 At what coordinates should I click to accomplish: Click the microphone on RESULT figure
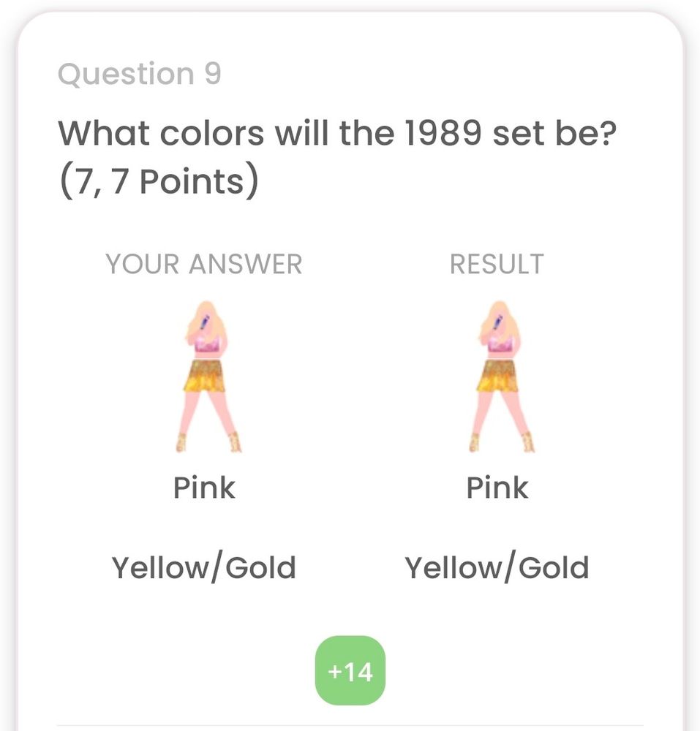click(x=497, y=321)
